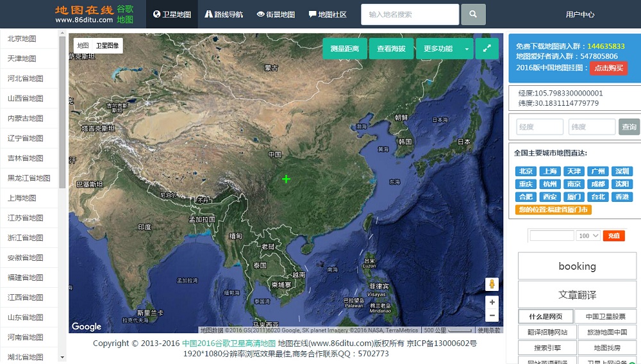Open the 搜索引擎 link
This screenshot has height=364, width=641.
[x=547, y=348]
